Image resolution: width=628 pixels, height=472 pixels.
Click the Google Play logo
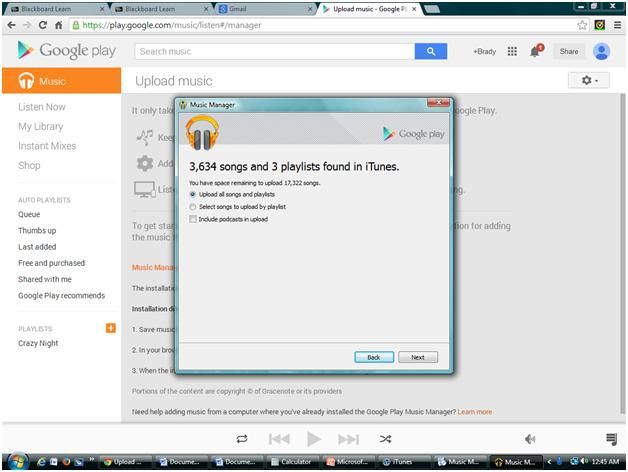[66, 51]
